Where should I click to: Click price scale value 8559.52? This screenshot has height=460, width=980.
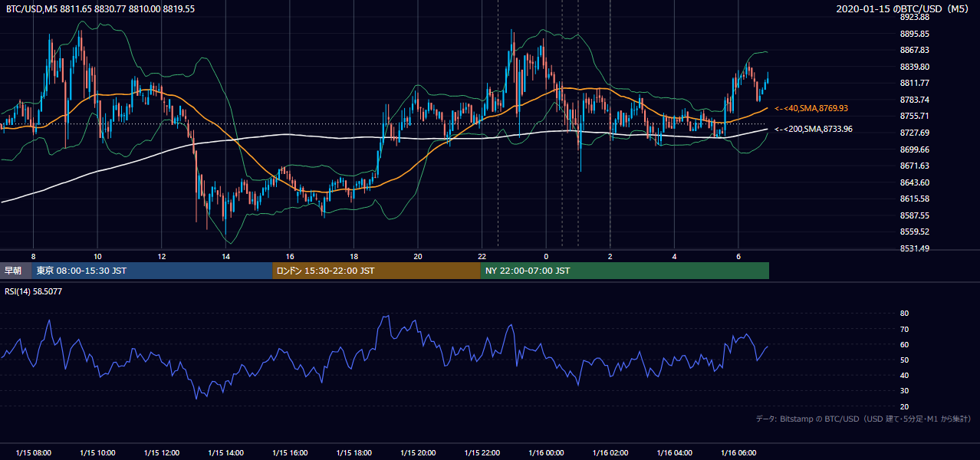click(x=914, y=232)
